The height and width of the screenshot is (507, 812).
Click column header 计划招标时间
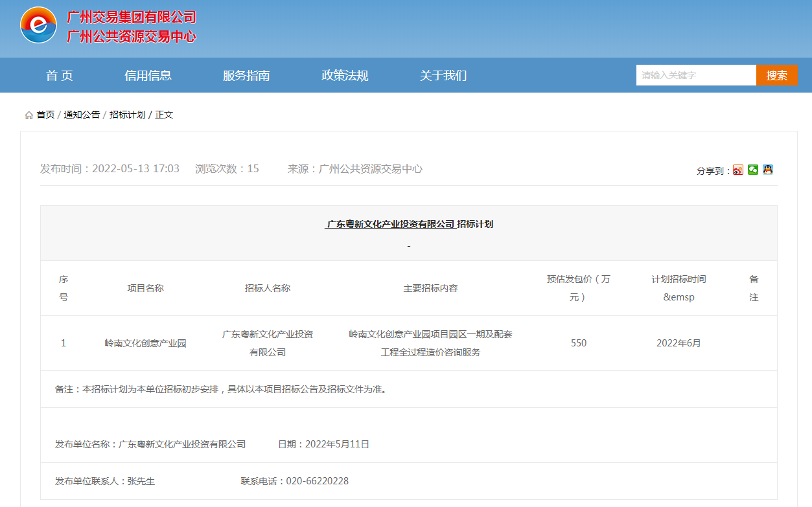click(x=679, y=288)
